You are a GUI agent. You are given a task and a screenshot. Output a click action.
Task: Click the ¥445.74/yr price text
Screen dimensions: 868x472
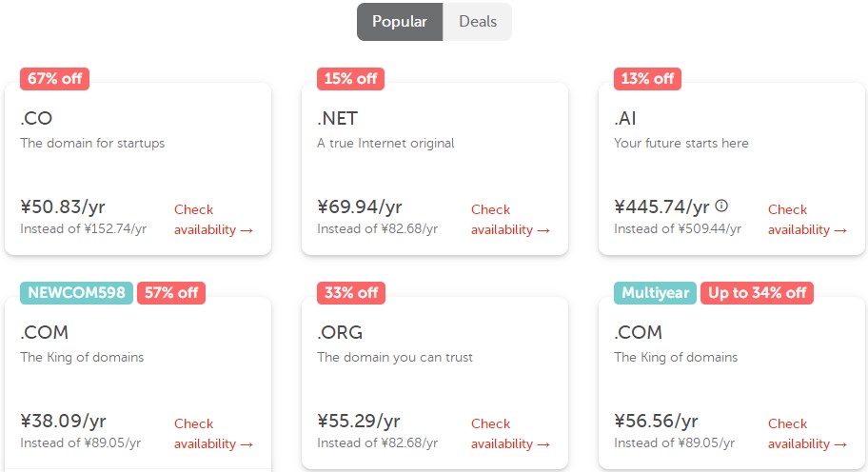(661, 206)
